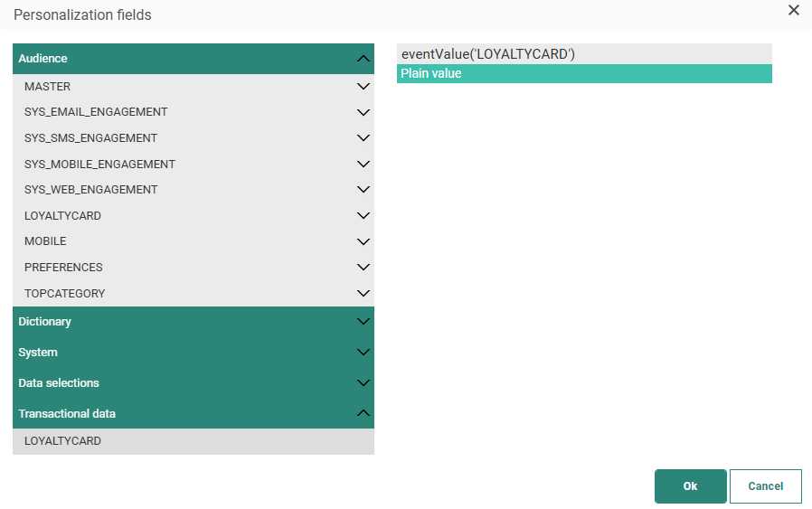Confirm with the Ok button
The height and width of the screenshot is (509, 812).
[690, 486]
